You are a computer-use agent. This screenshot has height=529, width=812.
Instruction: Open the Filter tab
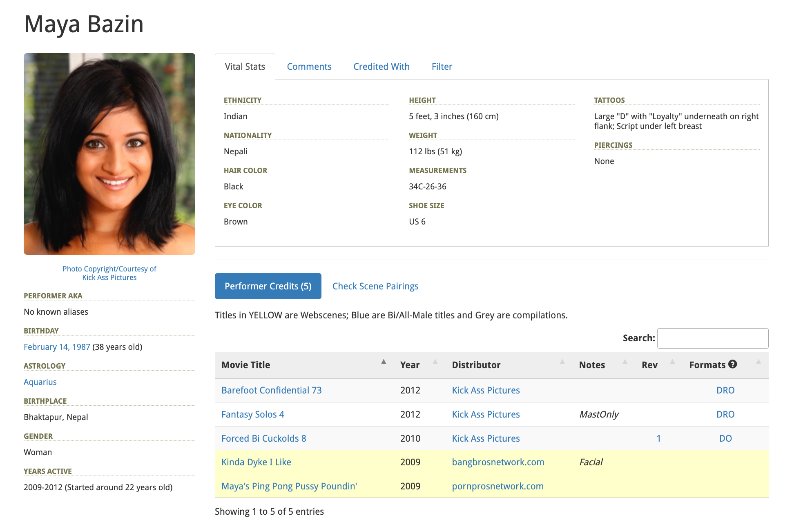pyautogui.click(x=442, y=67)
